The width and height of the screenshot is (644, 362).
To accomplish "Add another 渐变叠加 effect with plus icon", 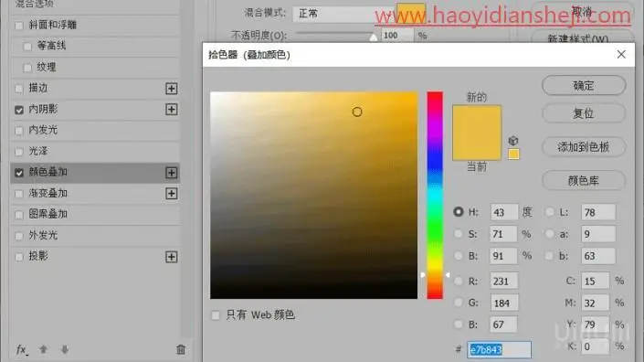I will pyautogui.click(x=171, y=194).
